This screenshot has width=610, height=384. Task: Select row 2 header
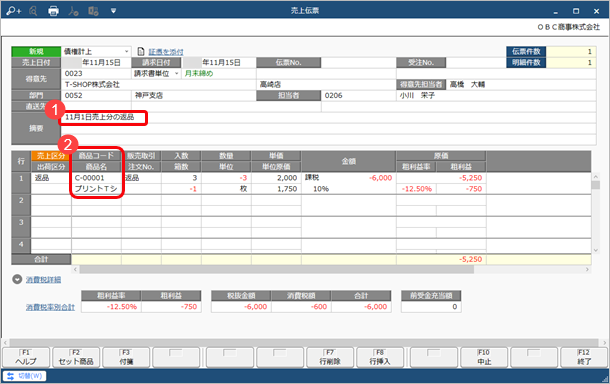pyautogui.click(x=21, y=205)
